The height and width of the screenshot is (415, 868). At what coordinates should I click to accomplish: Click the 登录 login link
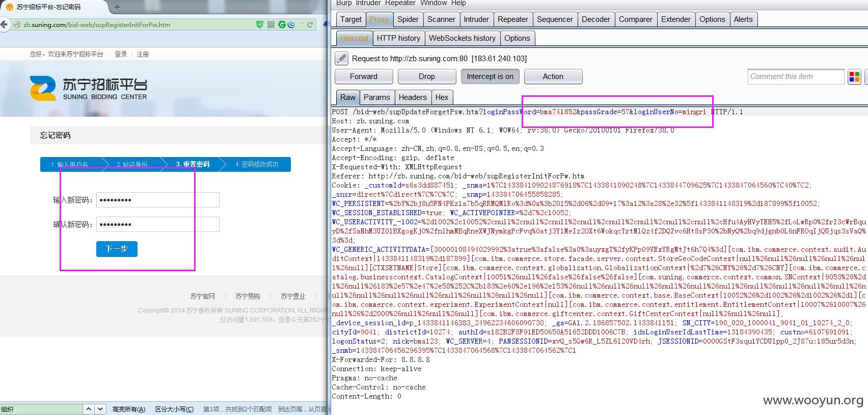(x=121, y=54)
